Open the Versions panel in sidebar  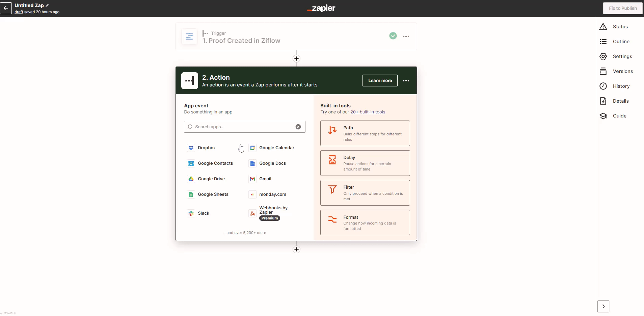click(622, 71)
